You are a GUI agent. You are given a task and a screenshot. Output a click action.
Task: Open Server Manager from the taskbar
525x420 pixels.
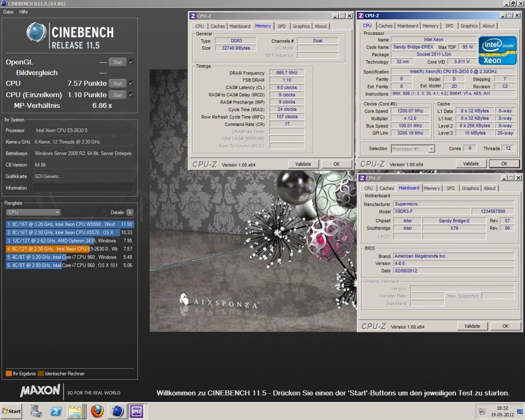tap(36, 411)
